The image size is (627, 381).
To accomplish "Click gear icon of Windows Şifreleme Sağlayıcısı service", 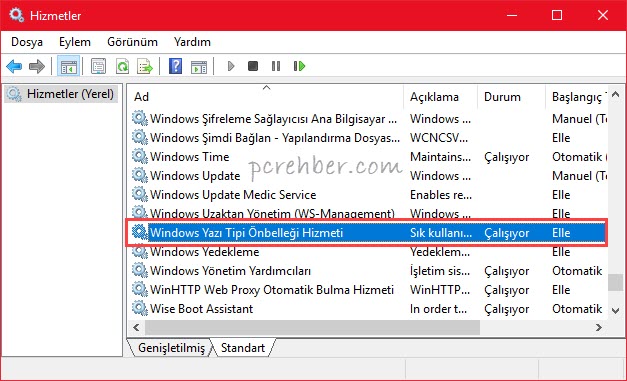I will click(140, 118).
